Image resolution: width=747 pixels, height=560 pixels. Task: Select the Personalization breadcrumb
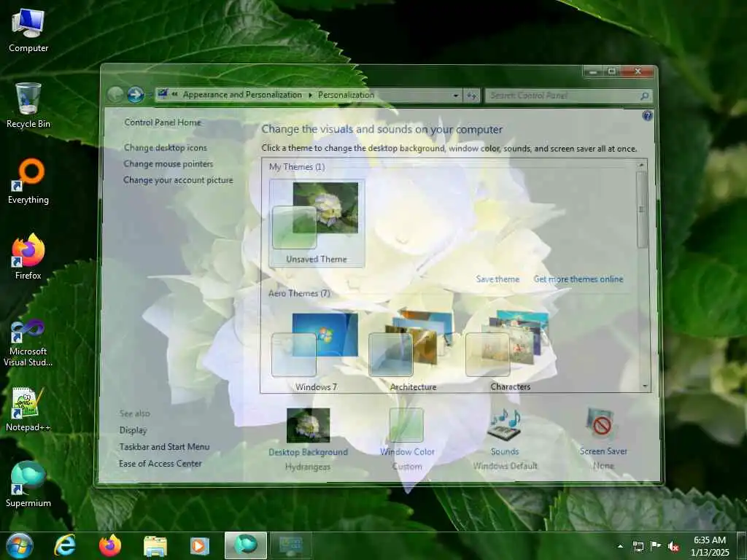pos(347,95)
